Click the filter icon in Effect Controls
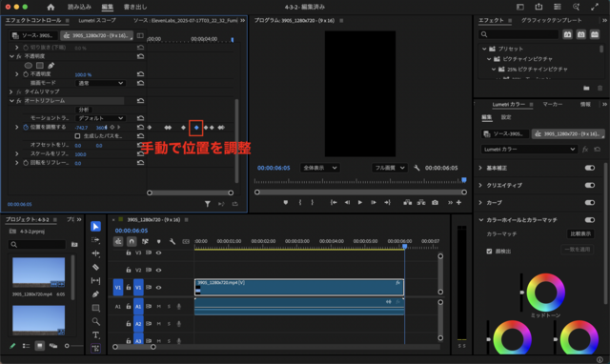 208,204
